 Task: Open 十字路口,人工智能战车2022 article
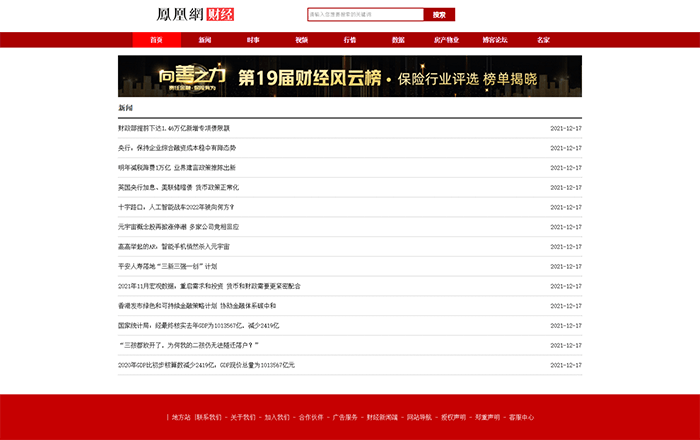coord(175,207)
